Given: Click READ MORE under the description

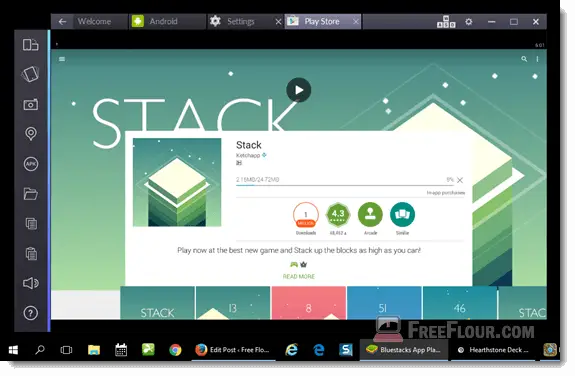Looking at the screenshot, I should click(x=299, y=277).
